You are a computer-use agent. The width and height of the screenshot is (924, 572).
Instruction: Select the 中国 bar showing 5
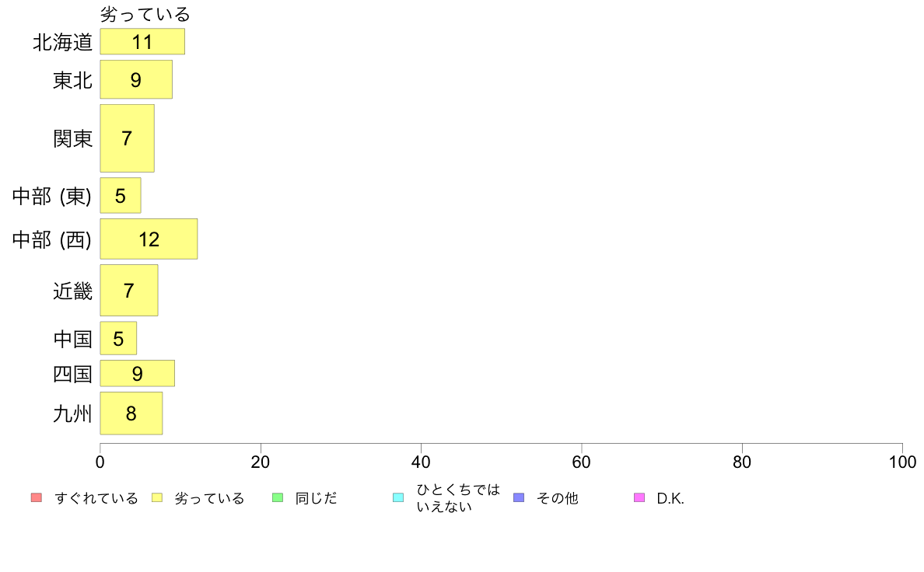tap(118, 339)
